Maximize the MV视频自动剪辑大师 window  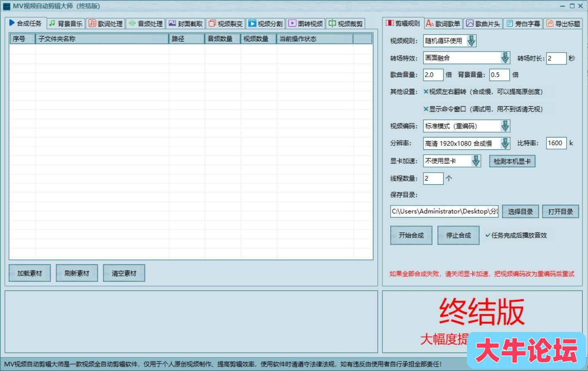(x=572, y=6)
